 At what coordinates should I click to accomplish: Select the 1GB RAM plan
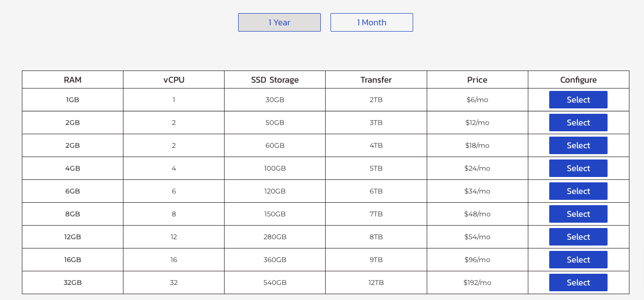(x=578, y=100)
